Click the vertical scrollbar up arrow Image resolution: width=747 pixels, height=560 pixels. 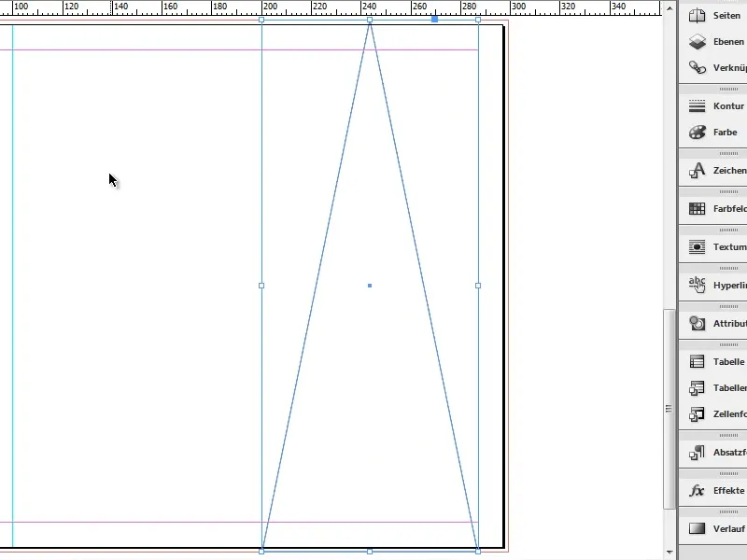click(669, 8)
